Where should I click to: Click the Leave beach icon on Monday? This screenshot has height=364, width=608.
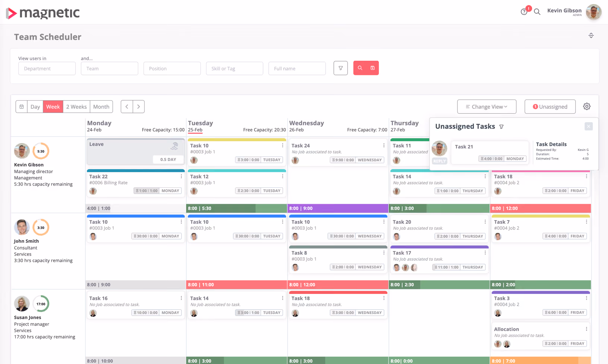(x=174, y=146)
